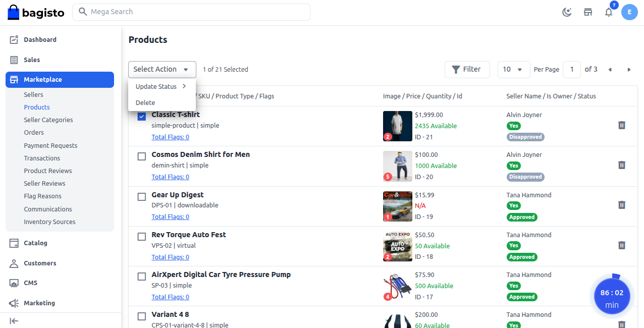Expand the Update Status submenu

tap(161, 86)
